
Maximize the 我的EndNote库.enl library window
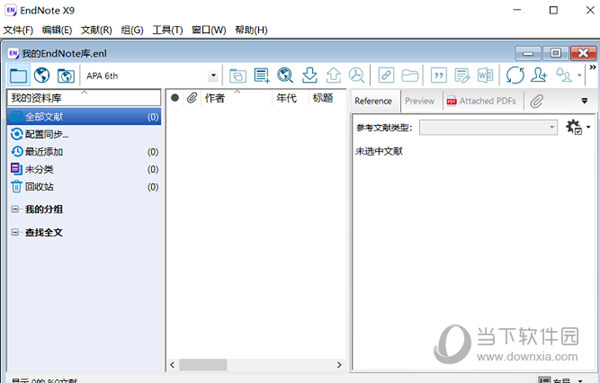556,53
